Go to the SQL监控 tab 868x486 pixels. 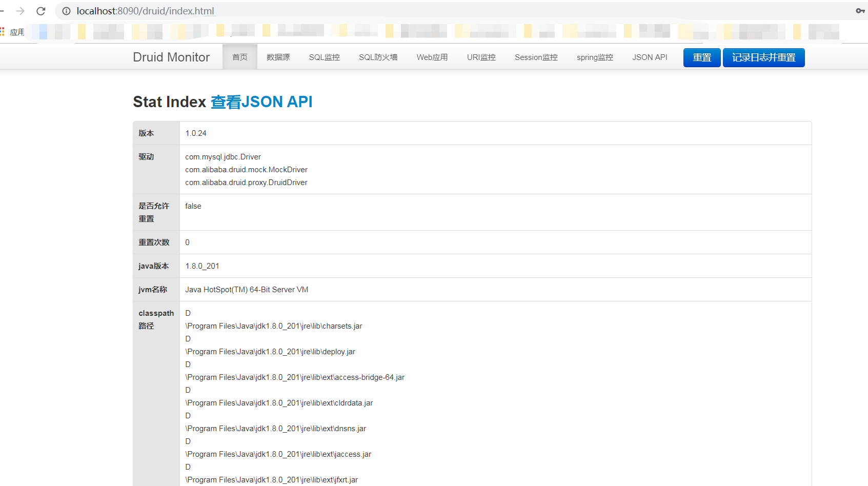point(325,57)
